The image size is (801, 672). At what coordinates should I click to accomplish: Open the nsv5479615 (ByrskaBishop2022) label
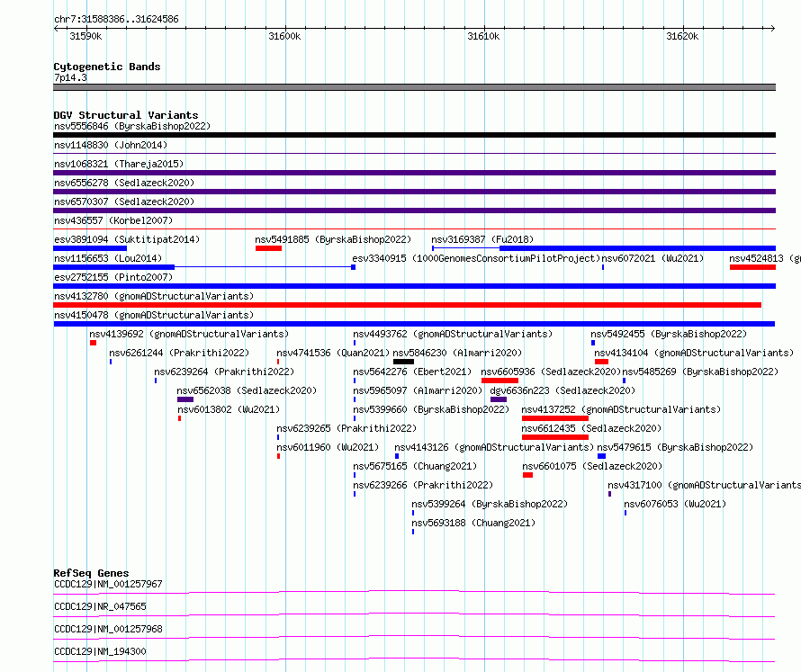click(x=675, y=447)
